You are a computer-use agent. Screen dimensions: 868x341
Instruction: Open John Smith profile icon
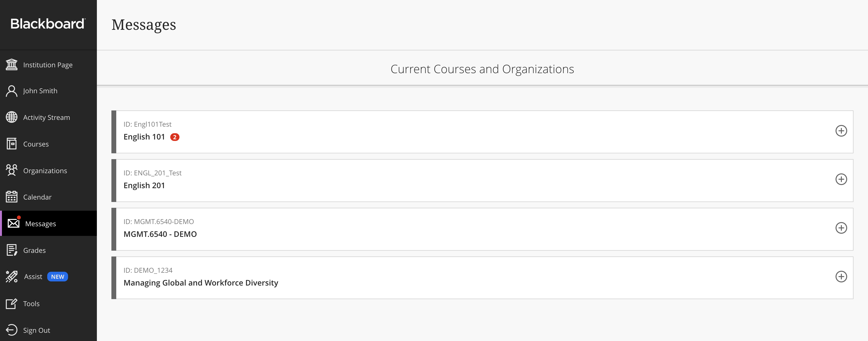[11, 91]
